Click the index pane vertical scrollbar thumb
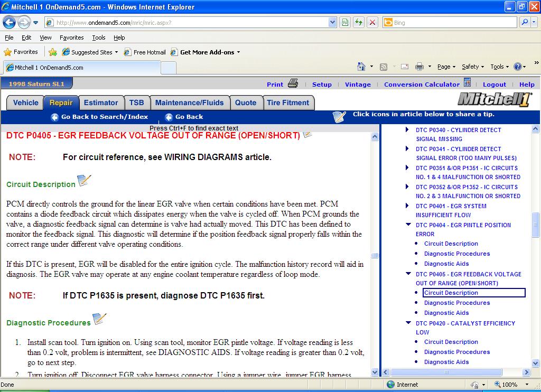Image resolution: width=541 pixels, height=392 pixels. [x=535, y=225]
